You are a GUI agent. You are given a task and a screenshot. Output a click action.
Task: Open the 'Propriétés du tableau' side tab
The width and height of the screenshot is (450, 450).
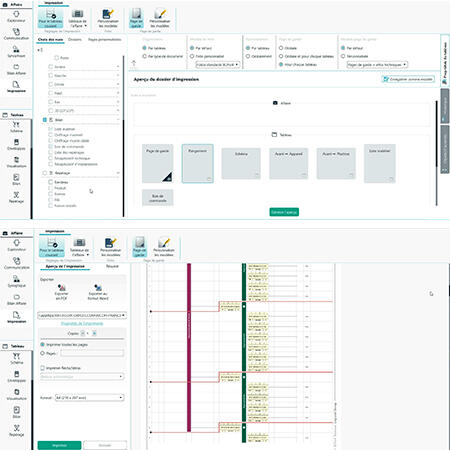click(x=445, y=60)
